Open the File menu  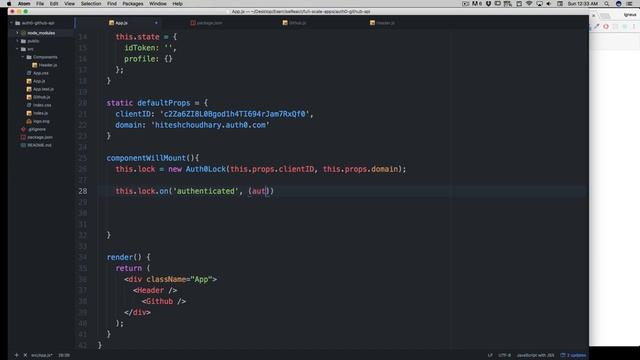click(x=40, y=4)
